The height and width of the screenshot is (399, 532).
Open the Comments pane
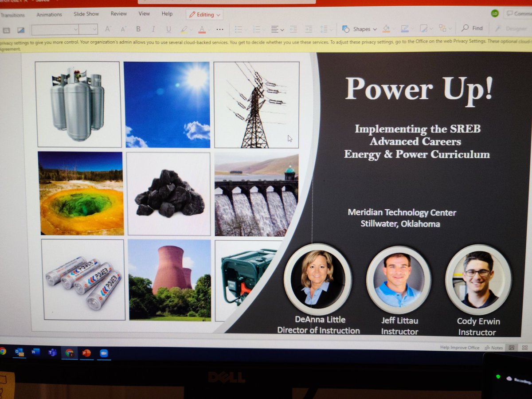tap(519, 13)
